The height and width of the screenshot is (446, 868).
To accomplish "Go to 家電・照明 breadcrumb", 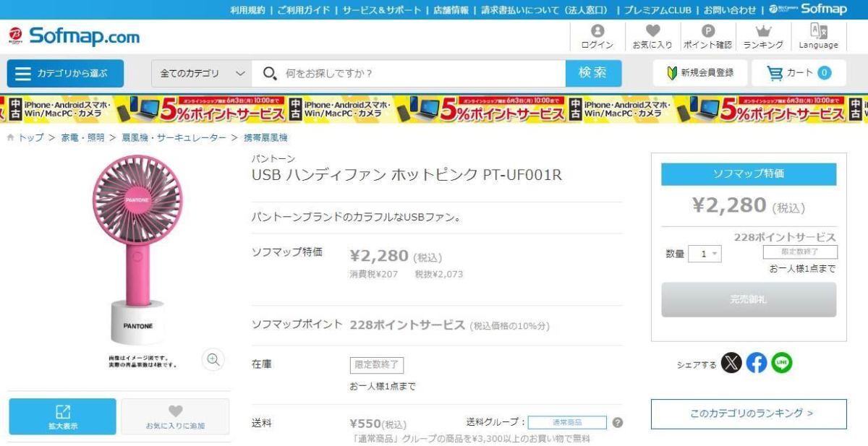I will coord(82,137).
